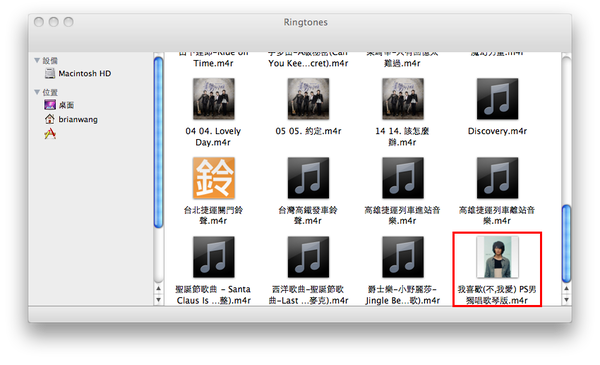The image size is (600, 365).
Task: Zoom the Ringtones window
Action: point(68,22)
